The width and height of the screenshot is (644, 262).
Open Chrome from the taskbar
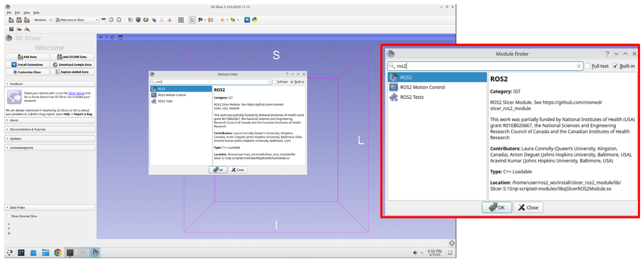(x=58, y=253)
